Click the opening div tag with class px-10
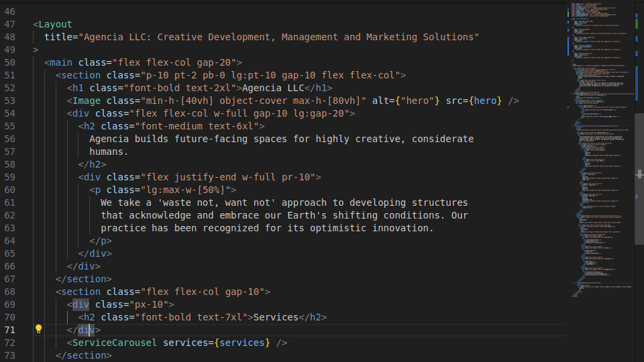This screenshot has height=362, width=644. [81, 304]
